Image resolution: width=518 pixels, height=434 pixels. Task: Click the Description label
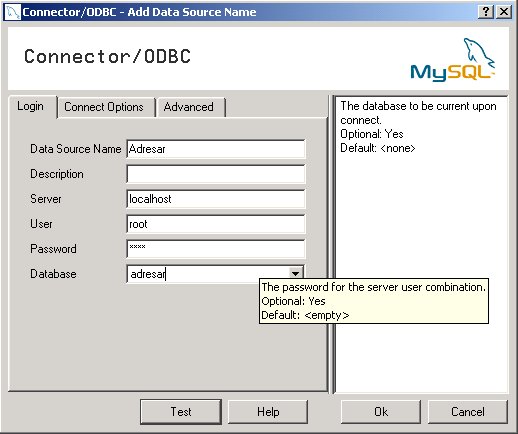pyautogui.click(x=57, y=174)
